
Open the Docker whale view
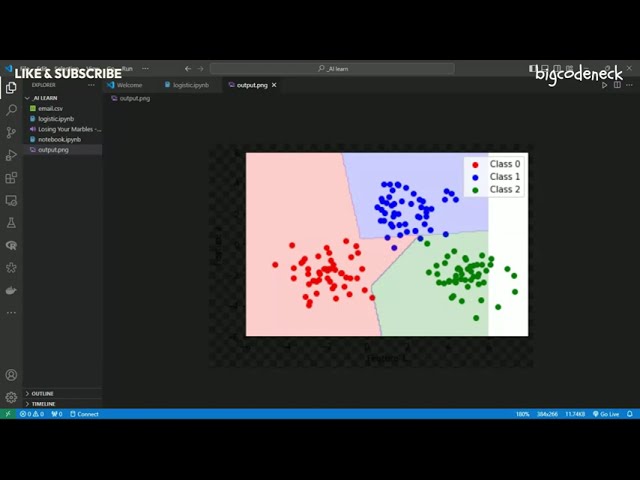point(11,291)
